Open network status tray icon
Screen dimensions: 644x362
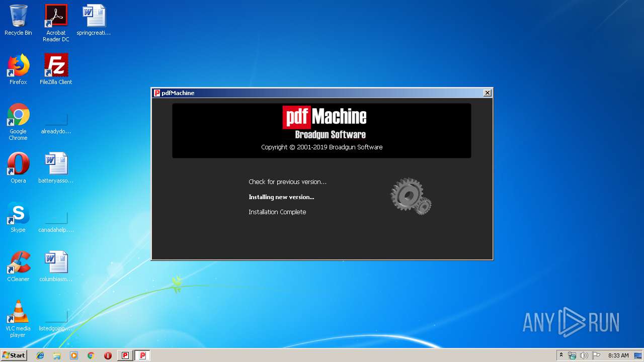(572, 355)
